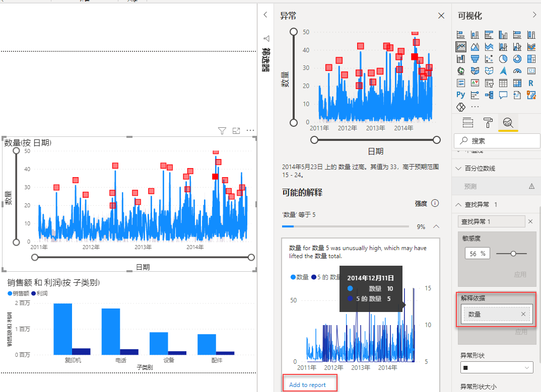The height and width of the screenshot is (392, 541).
Task: Open more options on 数量(按 日期) visual
Action: (x=250, y=130)
